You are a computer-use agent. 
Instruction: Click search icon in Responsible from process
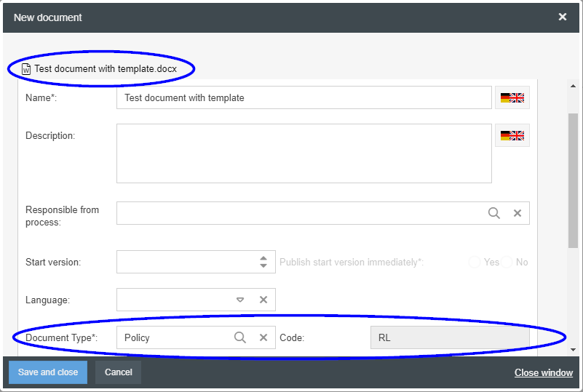click(x=494, y=213)
